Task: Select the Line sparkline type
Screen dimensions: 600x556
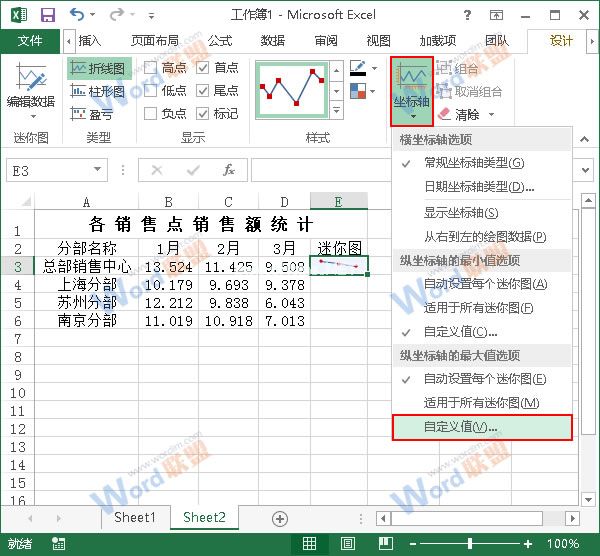Action: [x=99, y=68]
